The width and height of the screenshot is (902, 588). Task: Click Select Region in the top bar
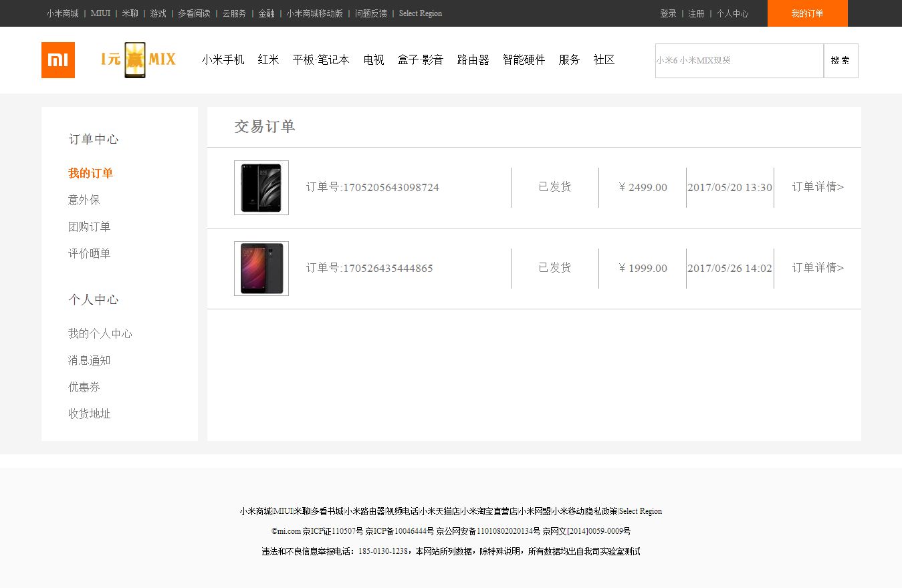coord(421,13)
